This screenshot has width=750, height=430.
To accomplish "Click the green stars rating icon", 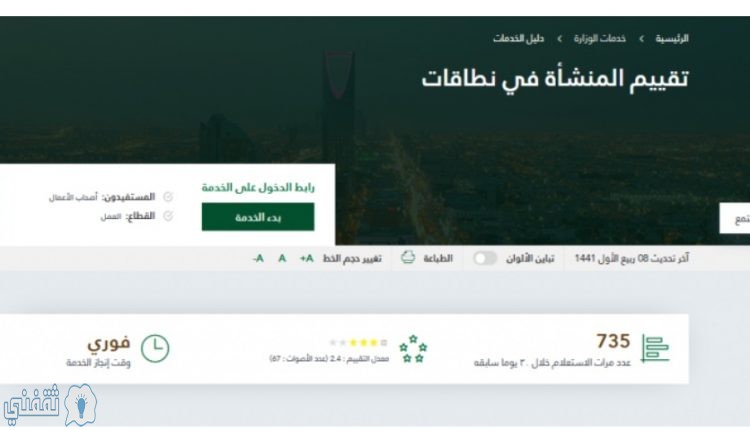I will coord(413,349).
